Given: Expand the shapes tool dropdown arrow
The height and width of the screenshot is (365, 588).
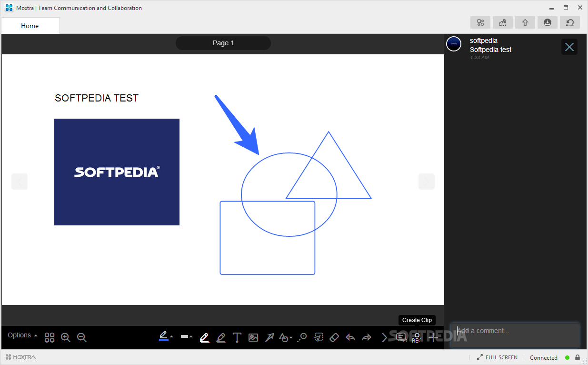Looking at the screenshot, I should coord(291,337).
